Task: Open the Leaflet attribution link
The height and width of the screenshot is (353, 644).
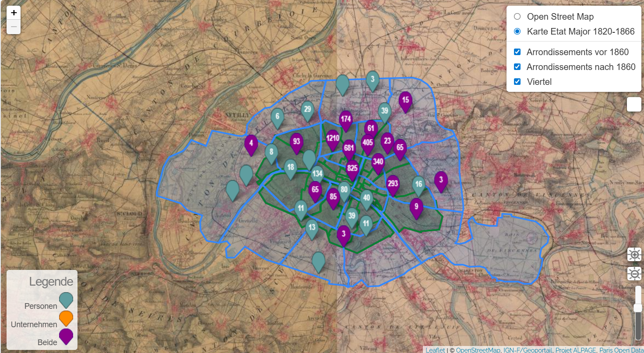Action: 435,350
